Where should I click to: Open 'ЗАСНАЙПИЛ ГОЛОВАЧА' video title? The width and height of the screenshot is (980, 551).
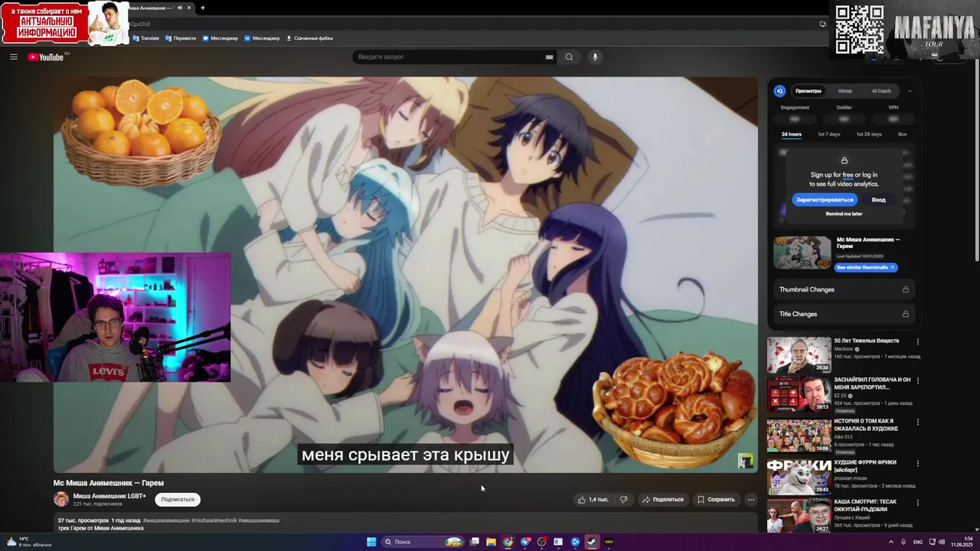pyautogui.click(x=872, y=383)
